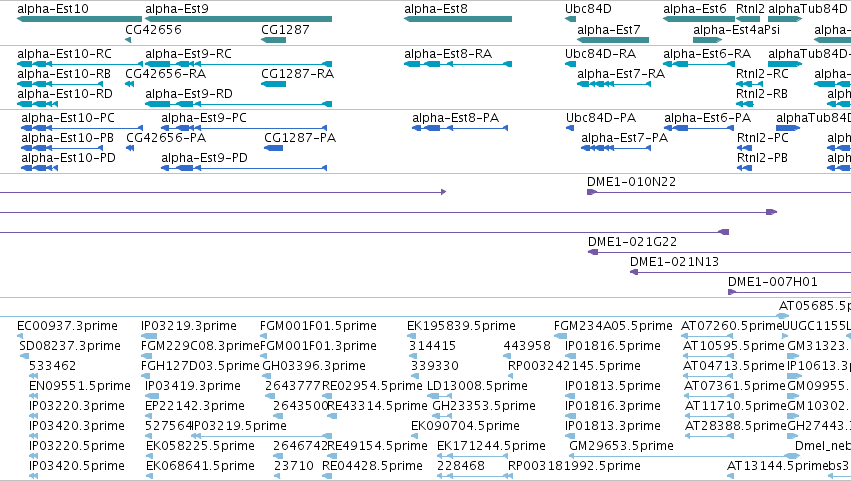Click the Rtnl2-RB transcript label

point(761,93)
